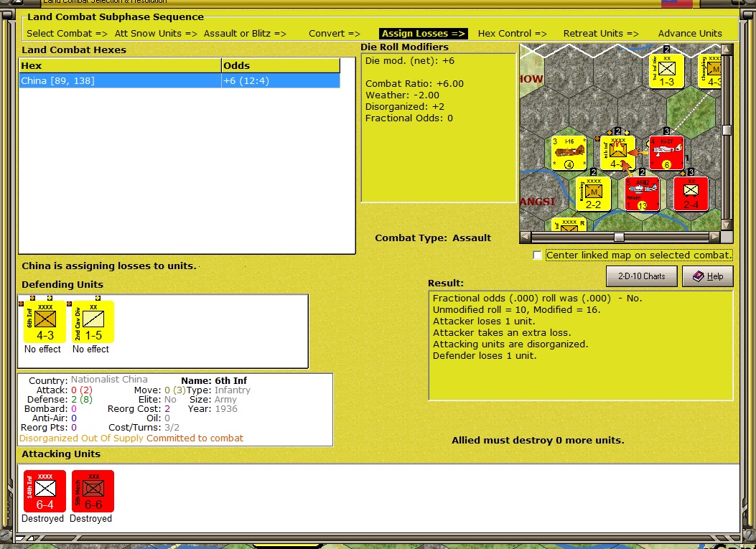The width and height of the screenshot is (756, 549).
Task: Click the Att Snow Units subphase step
Action: 156,33
